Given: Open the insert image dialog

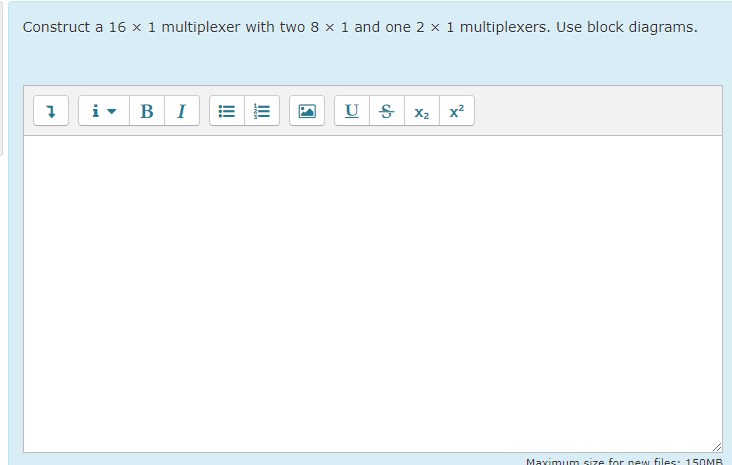Looking at the screenshot, I should pyautogui.click(x=307, y=111).
